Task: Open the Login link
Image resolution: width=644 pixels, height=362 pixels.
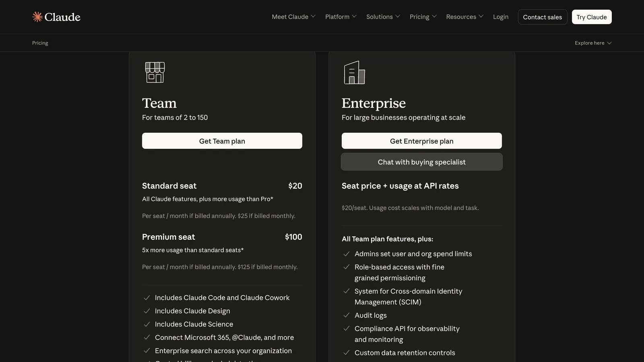Action: (501, 17)
